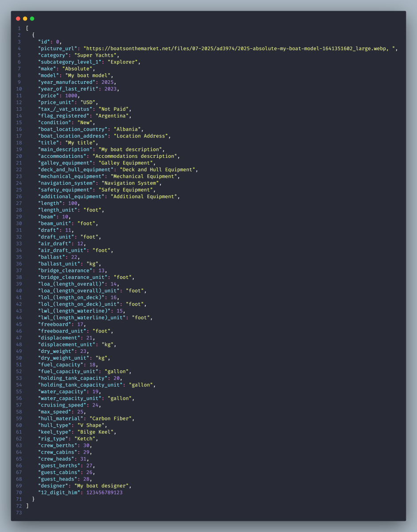Select the "Not Paid" tax status
Screen dimensions: 417x532
[114, 109]
